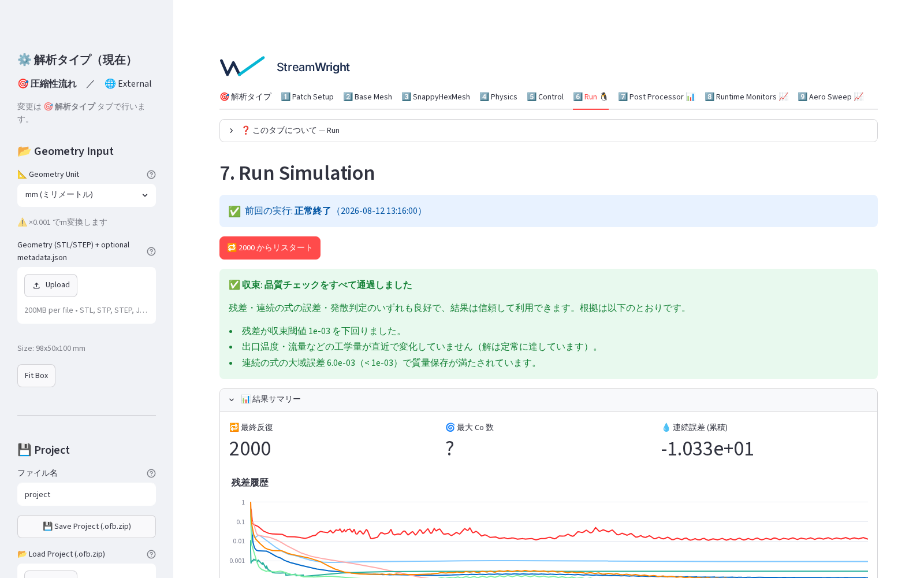Click the 最終反復 value 2000
924x578 pixels.
pos(250,449)
